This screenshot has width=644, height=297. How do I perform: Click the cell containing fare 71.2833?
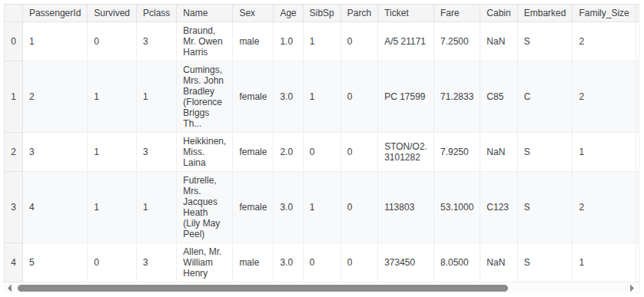(456, 97)
